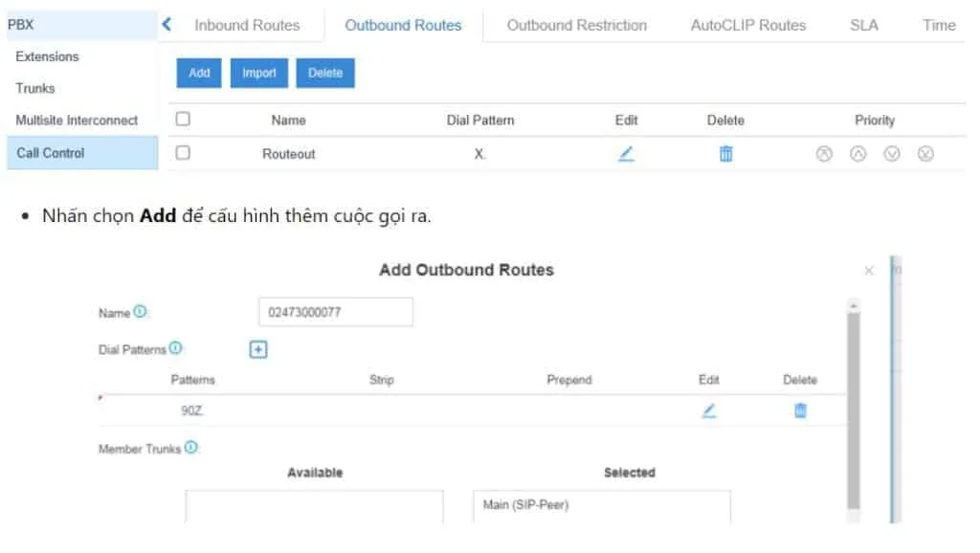Switch to the Inbound Routes tab
The width and height of the screenshot is (980, 553).
coord(247,26)
